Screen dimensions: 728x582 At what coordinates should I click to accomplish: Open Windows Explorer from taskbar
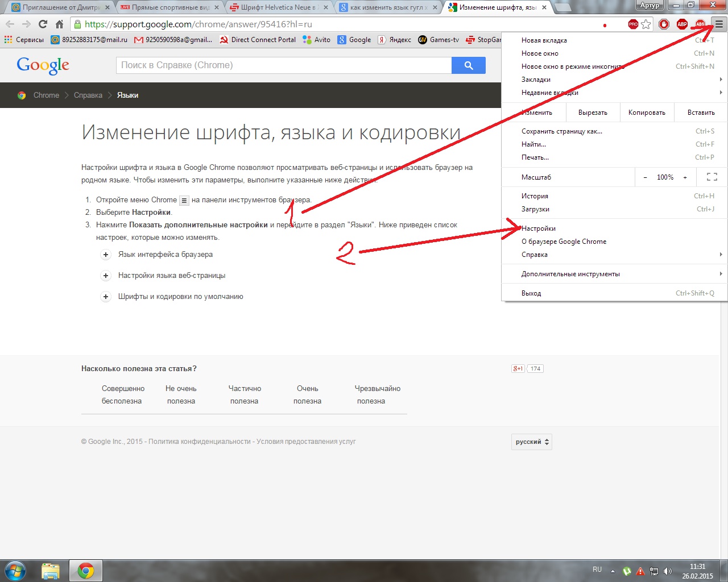[51, 571]
